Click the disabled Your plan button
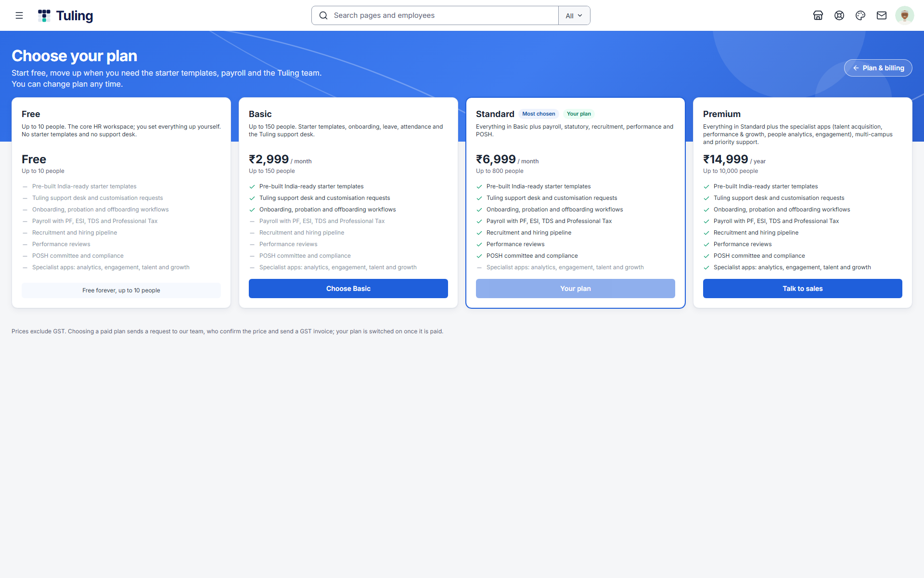The image size is (924, 578). coord(576,289)
